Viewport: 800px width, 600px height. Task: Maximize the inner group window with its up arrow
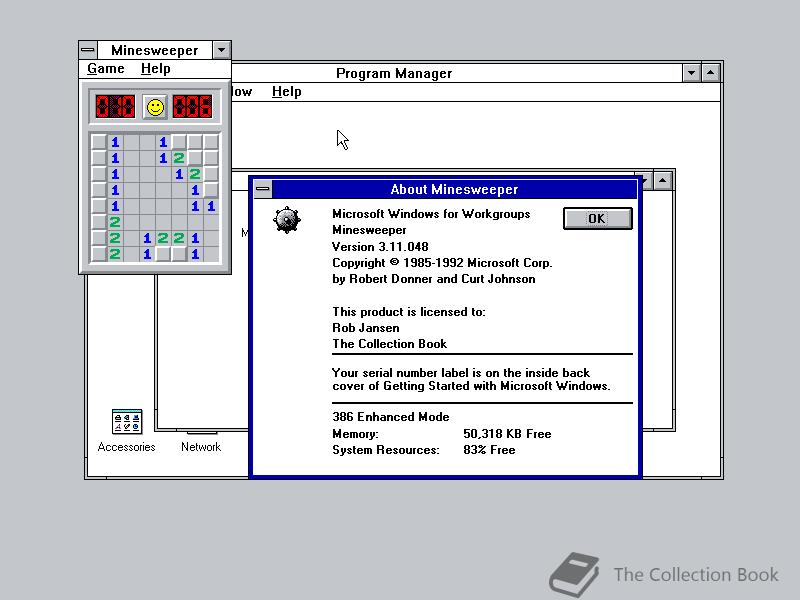tap(662, 181)
